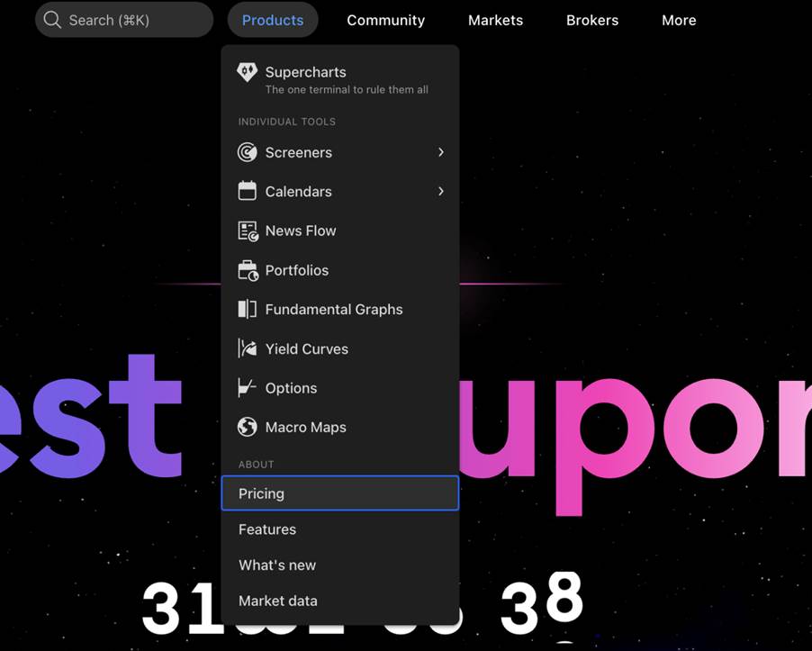812x651 pixels.
Task: Click the News Flow icon
Action: pyautogui.click(x=248, y=231)
